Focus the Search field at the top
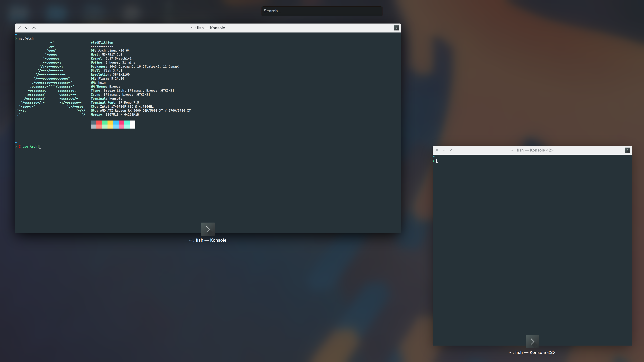This screenshot has height=362, width=644. coord(322,11)
